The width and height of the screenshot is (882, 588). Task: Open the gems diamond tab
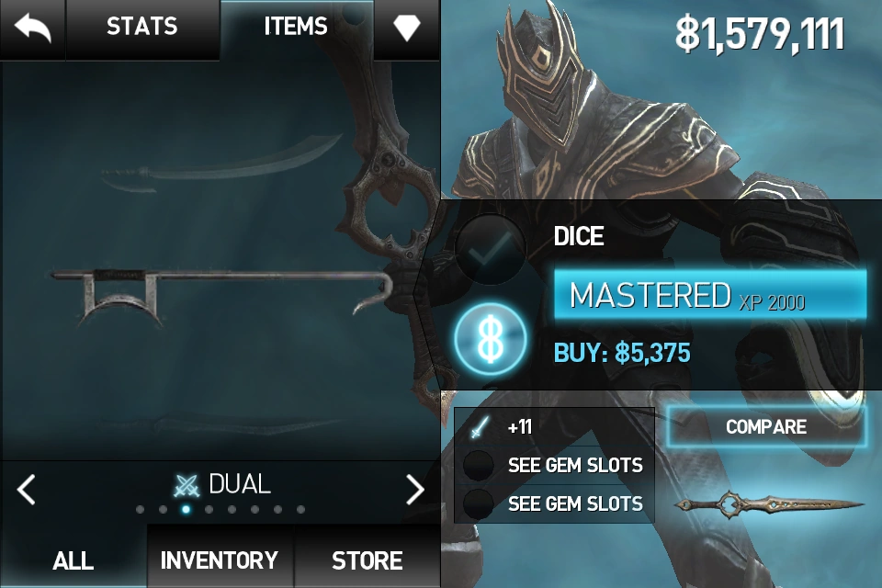[407, 28]
